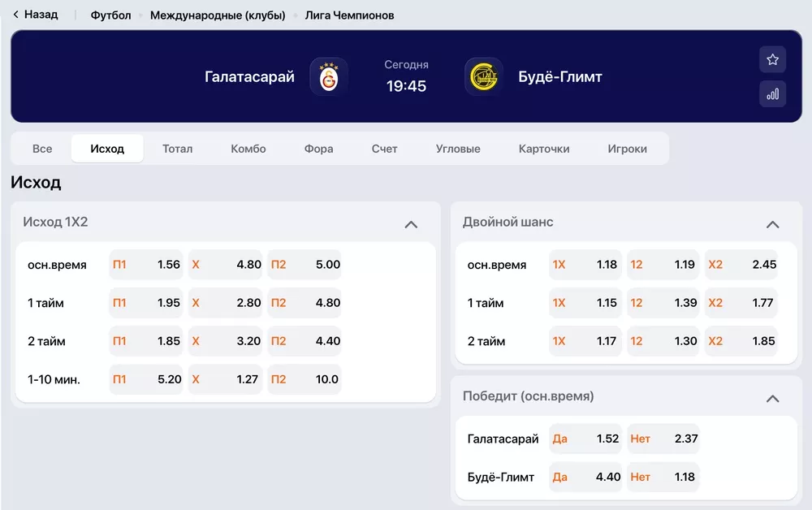The image size is (812, 510).
Task: Click the Bodø/Glimt team logo
Action: pyautogui.click(x=483, y=77)
